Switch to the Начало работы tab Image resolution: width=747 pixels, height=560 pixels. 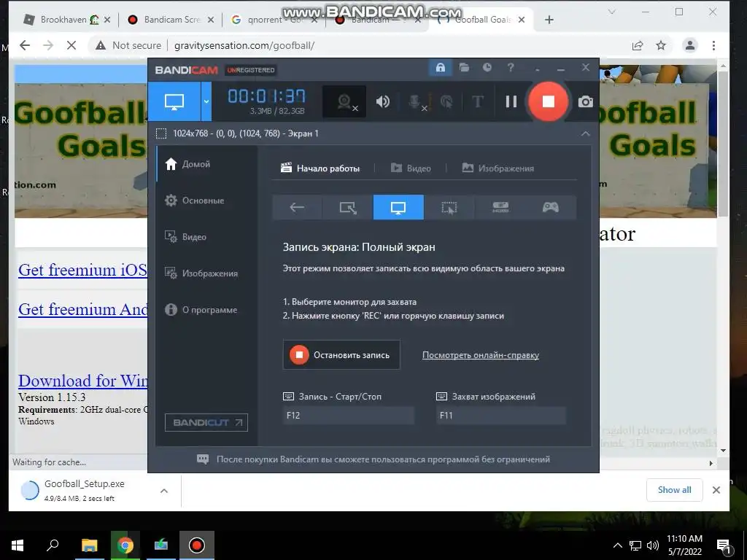click(320, 168)
